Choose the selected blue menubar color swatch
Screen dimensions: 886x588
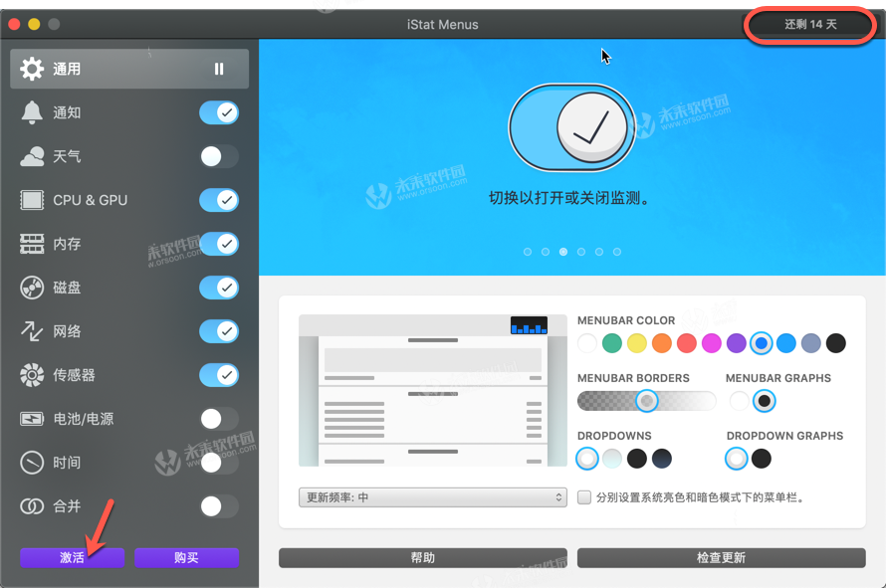click(x=762, y=343)
